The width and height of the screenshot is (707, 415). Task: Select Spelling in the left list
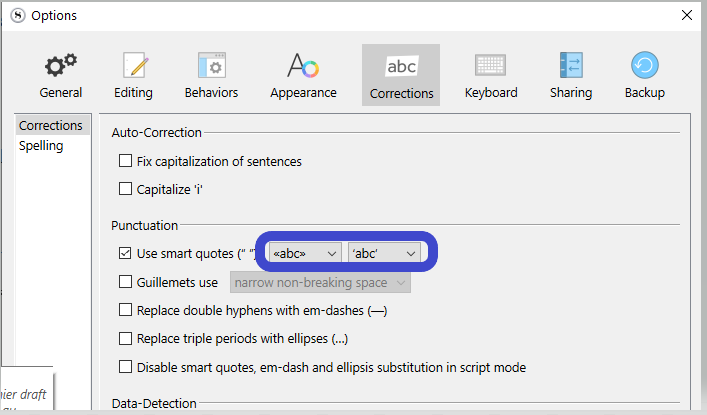pos(41,146)
